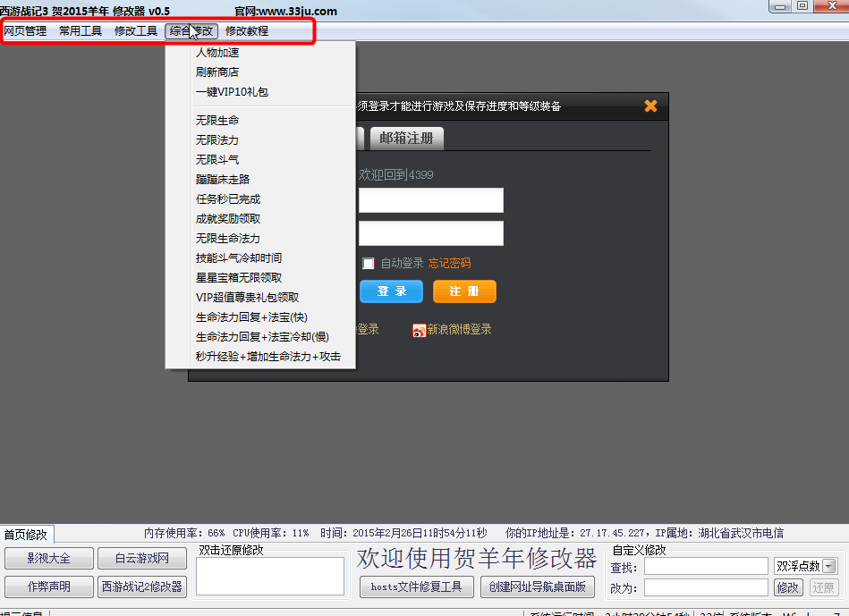Click the 忘记密码 forgot password link

click(x=450, y=262)
